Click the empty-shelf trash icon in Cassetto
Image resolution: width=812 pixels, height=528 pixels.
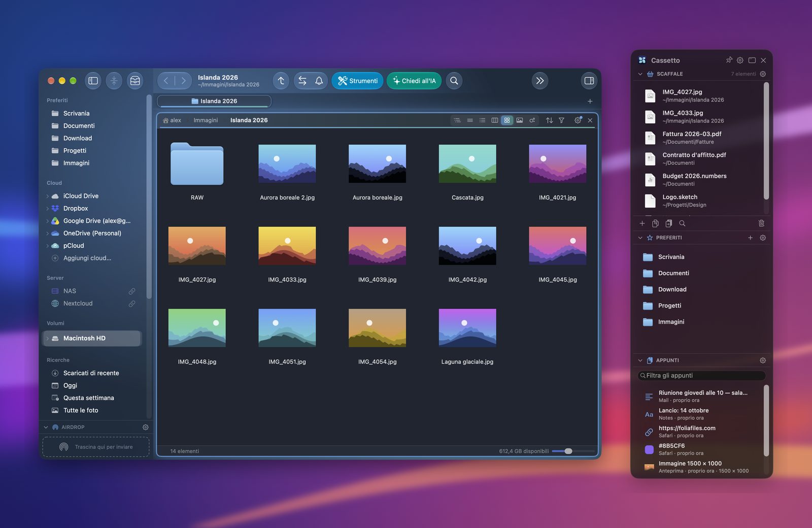[x=762, y=223]
